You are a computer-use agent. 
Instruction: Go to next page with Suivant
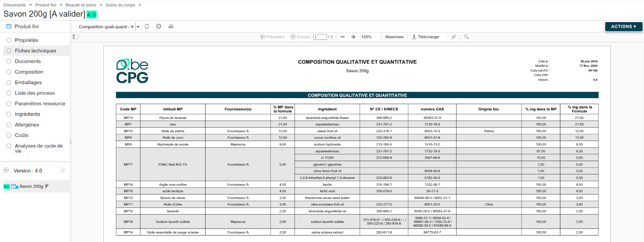pos(300,37)
